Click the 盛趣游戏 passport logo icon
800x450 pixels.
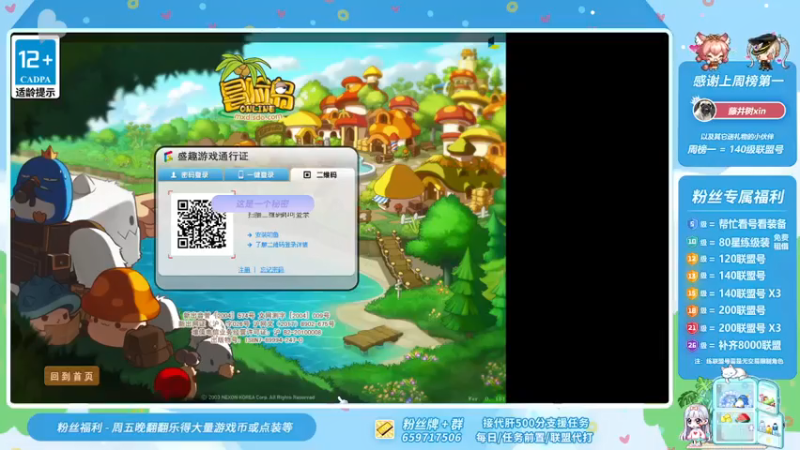(x=168, y=156)
